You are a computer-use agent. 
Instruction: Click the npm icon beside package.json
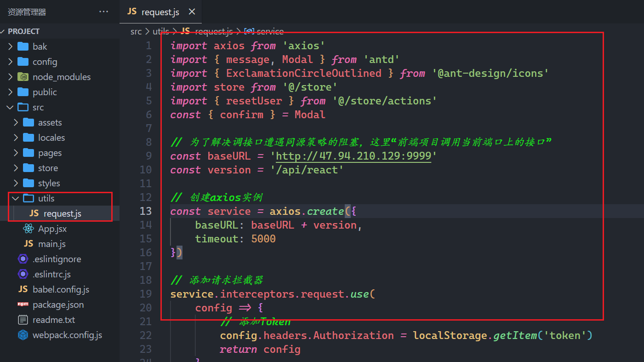[23, 305]
